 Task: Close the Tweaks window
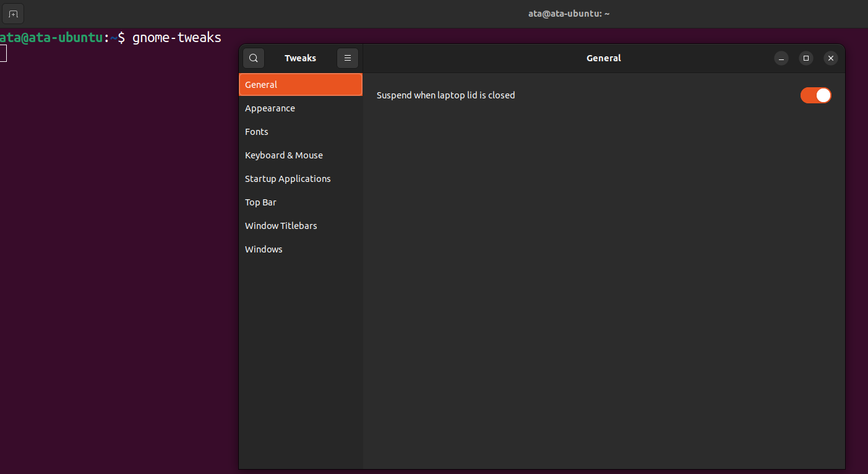[831, 58]
